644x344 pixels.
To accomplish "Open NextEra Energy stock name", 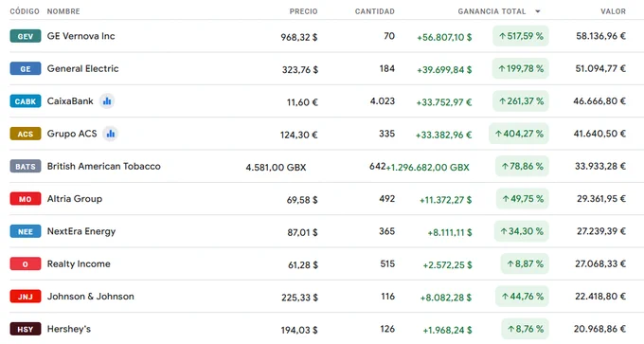I will pyautogui.click(x=81, y=231).
